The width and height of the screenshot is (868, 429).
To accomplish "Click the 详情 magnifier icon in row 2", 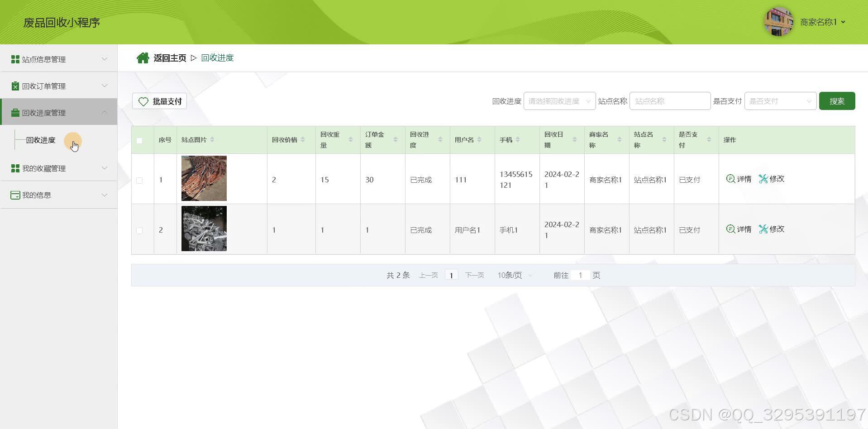I will point(730,229).
